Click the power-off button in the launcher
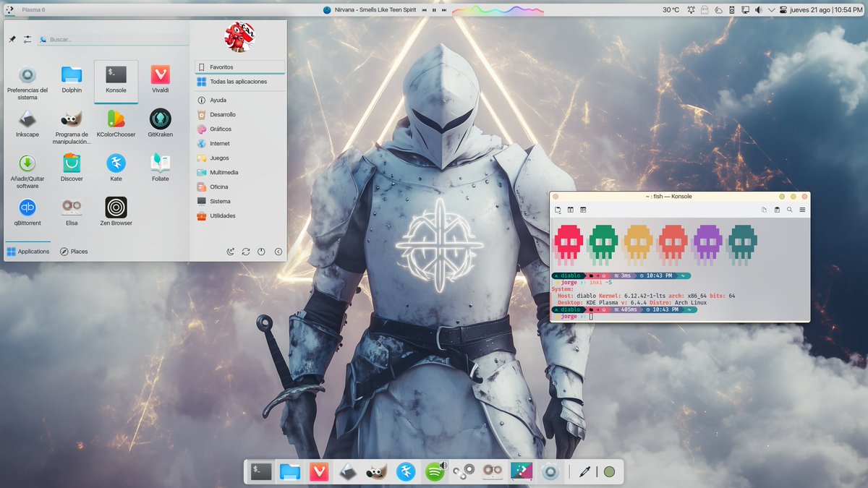The width and height of the screenshot is (868, 488). 261,252
